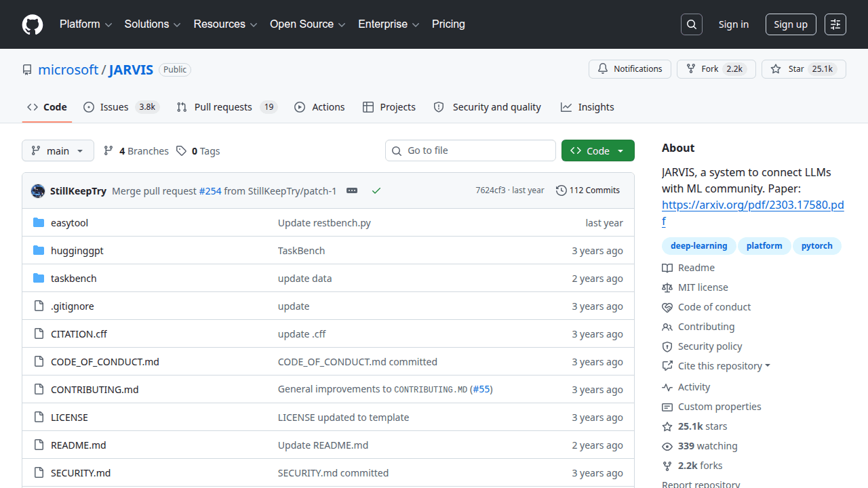Focus the Go to file field
Image resolution: width=868 pixels, height=488 pixels.
471,150
